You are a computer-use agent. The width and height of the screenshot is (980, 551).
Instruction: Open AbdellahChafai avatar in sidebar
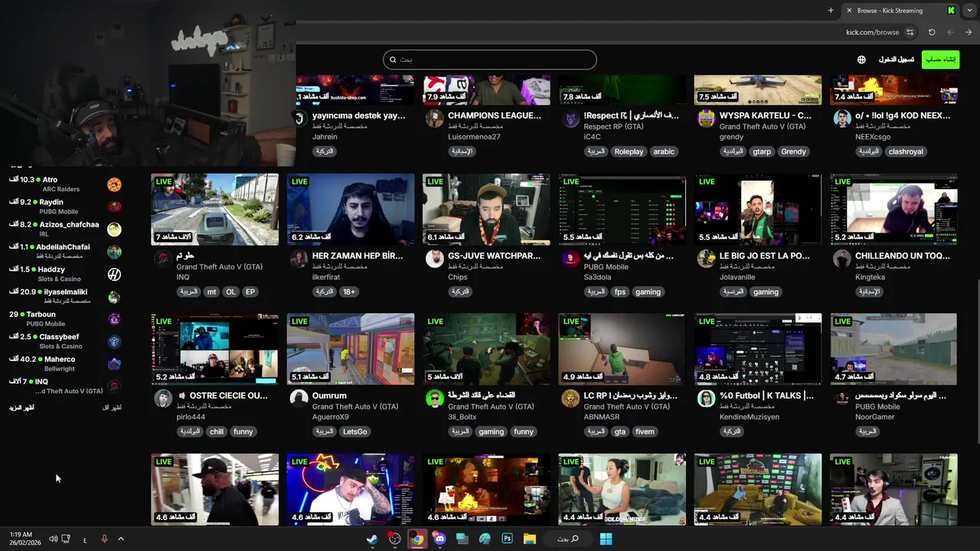point(114,252)
